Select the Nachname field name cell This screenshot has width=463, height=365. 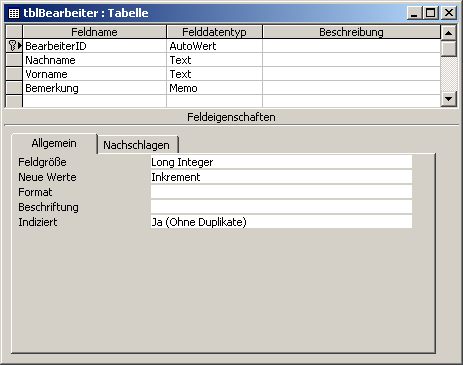(94, 60)
